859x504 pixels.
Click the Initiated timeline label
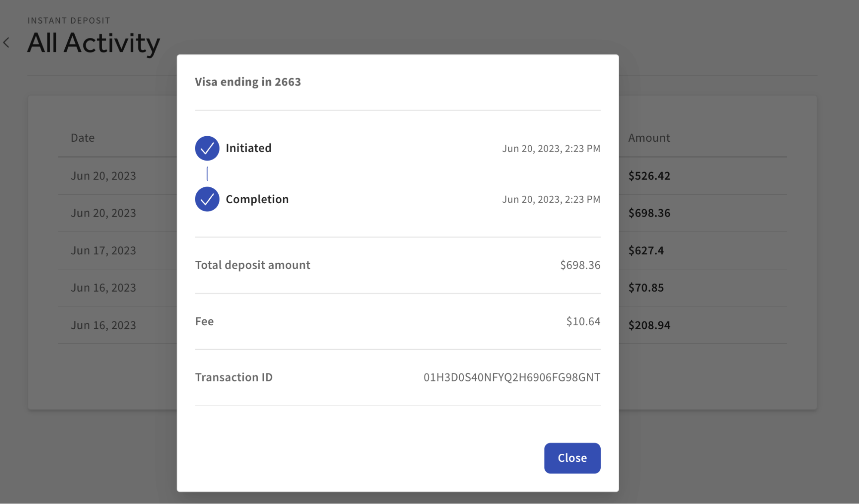point(248,148)
